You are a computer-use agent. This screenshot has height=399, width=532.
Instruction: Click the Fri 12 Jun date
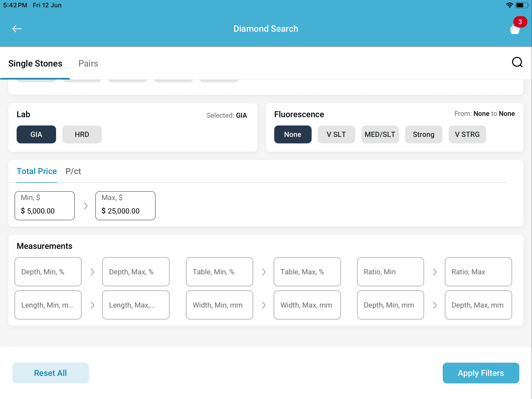[47, 5]
